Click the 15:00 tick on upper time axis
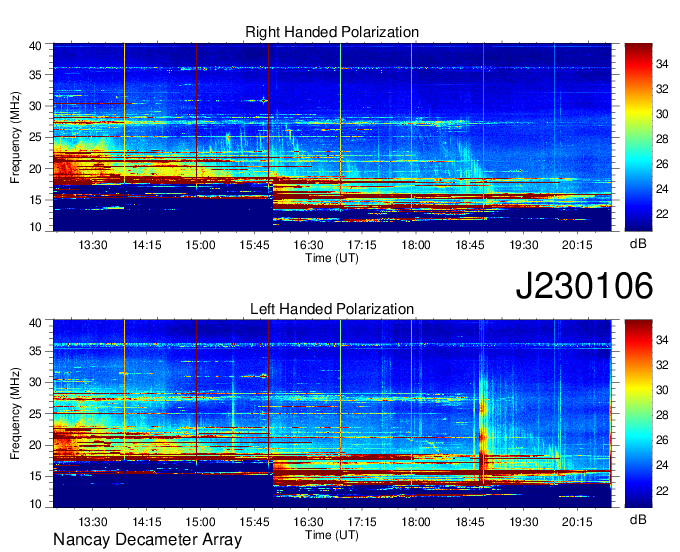The height and width of the screenshot is (552, 680). click(200, 245)
